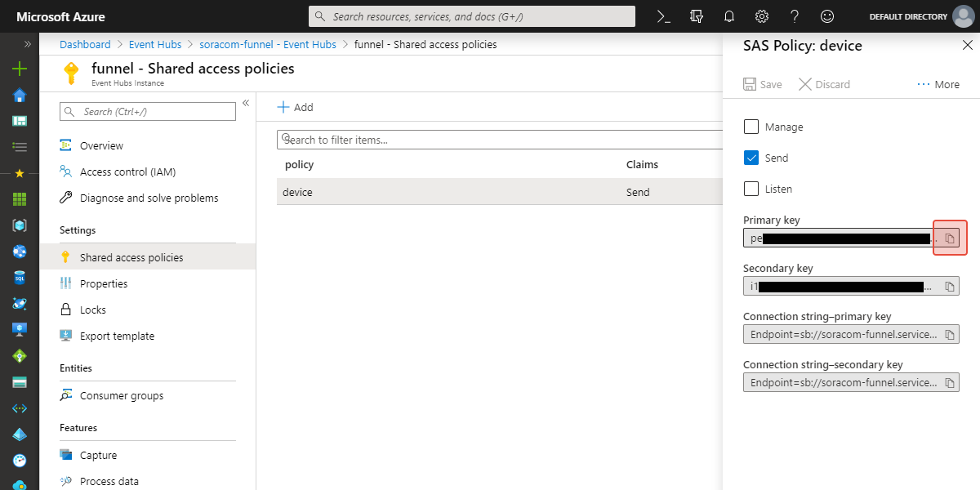
Task: Copy the Connection string–primary key
Action: coord(950,335)
